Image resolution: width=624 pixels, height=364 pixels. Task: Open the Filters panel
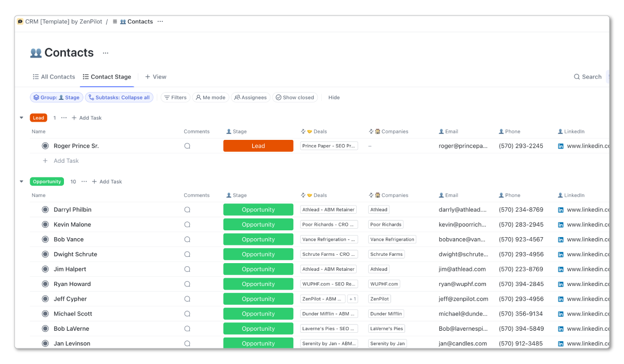175,97
